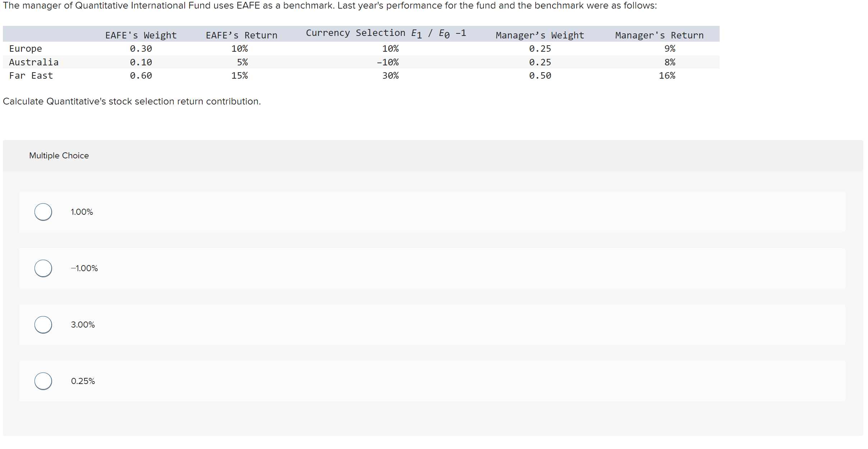Click the EAFE's Return column header

241,35
